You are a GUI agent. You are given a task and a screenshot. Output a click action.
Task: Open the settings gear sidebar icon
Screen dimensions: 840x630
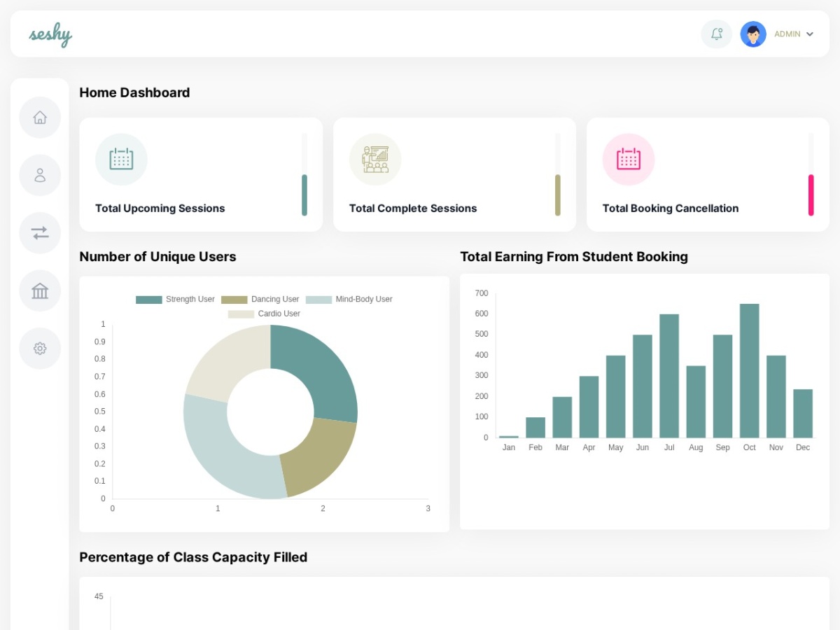[x=40, y=349]
